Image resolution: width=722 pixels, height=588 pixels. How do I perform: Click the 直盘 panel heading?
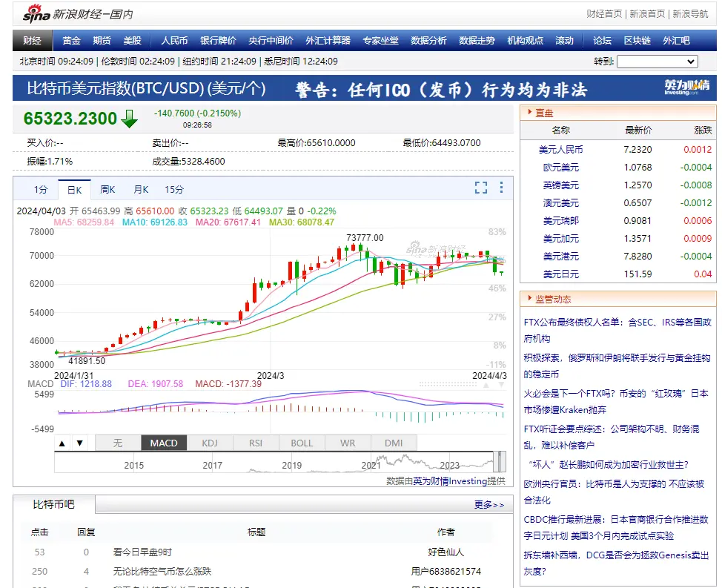(544, 113)
